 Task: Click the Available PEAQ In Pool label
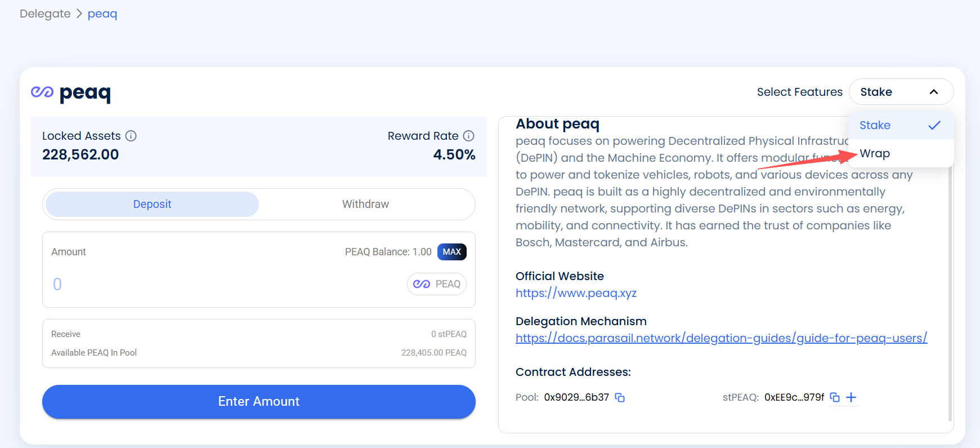[94, 353]
